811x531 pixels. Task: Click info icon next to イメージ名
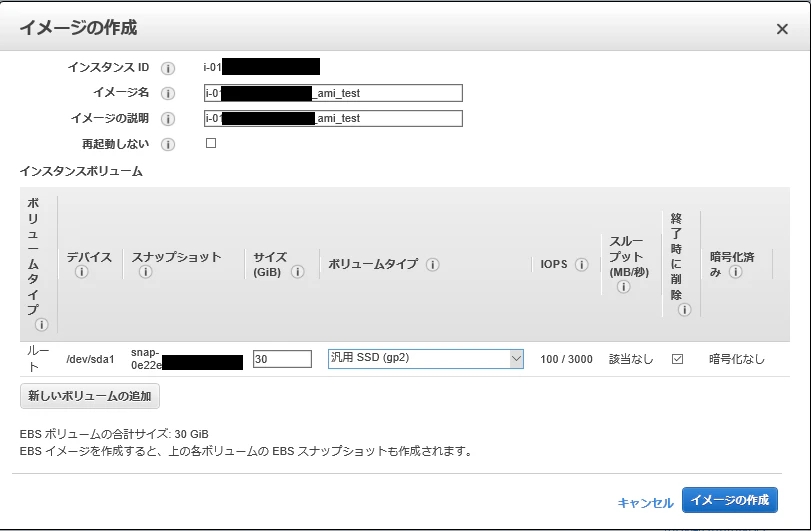coord(168,93)
